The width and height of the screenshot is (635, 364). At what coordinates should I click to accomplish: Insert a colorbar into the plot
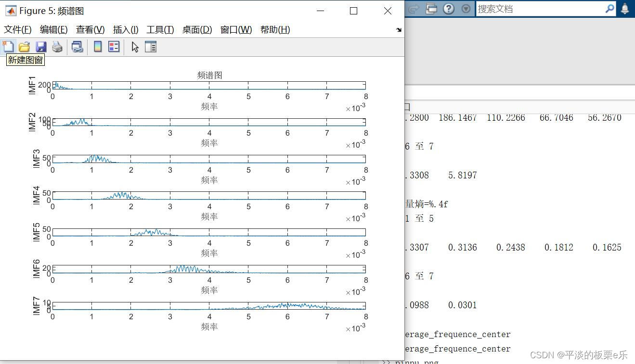point(97,46)
